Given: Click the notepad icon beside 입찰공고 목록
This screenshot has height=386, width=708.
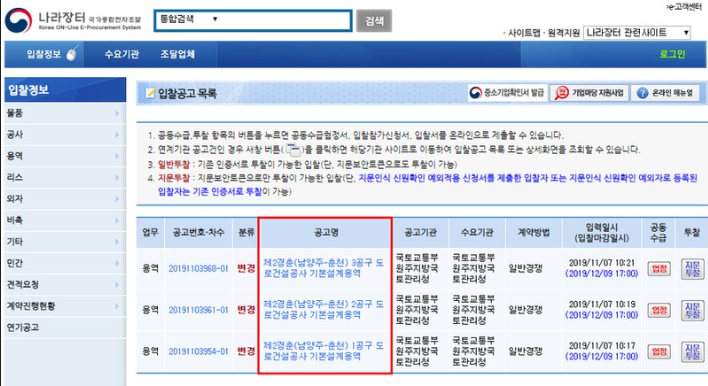Looking at the screenshot, I should click(x=149, y=93).
